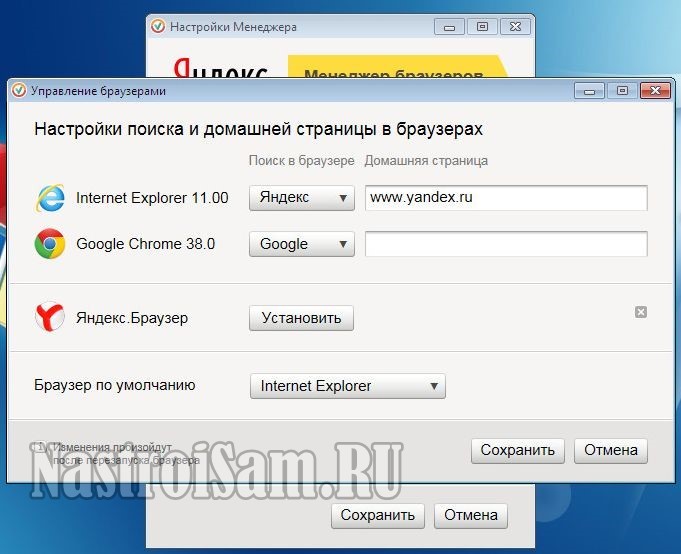
Task: Maximize the Управление браузерами window
Action: coord(622,91)
